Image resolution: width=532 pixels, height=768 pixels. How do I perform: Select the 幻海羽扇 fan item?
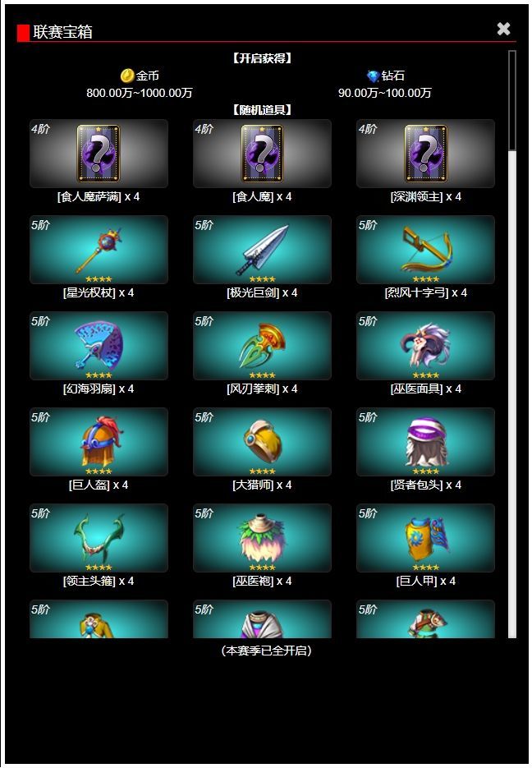click(99, 345)
